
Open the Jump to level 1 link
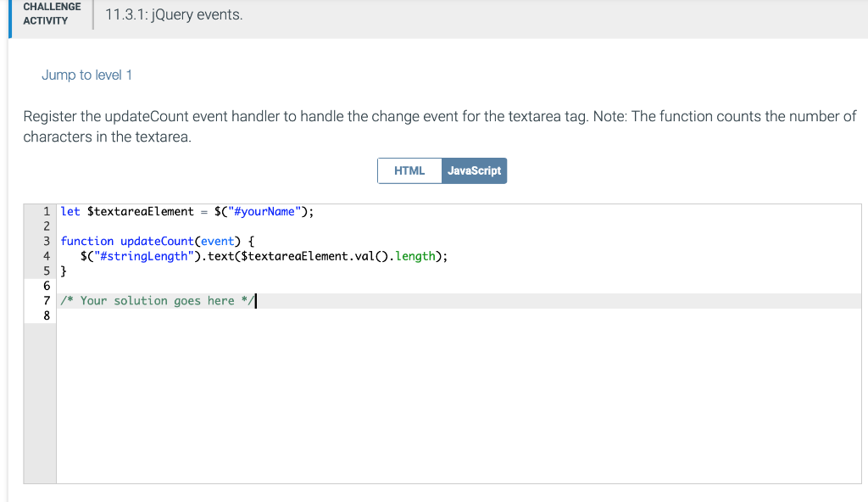pos(87,75)
